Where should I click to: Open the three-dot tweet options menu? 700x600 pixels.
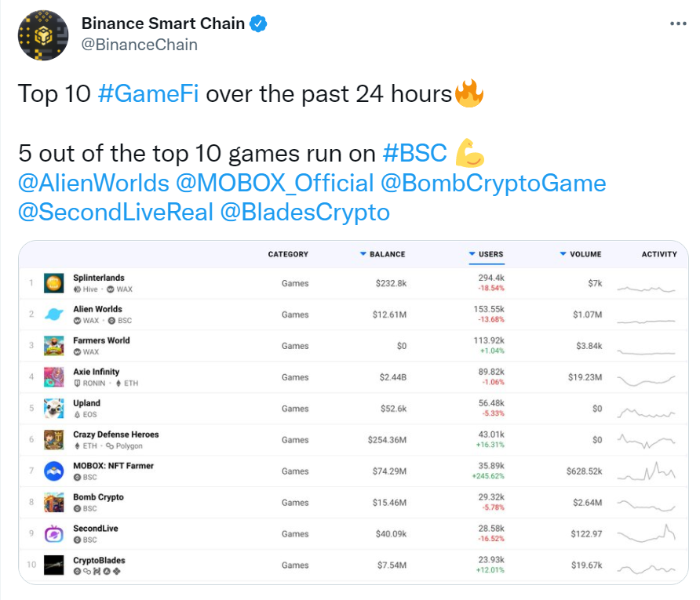(x=678, y=24)
